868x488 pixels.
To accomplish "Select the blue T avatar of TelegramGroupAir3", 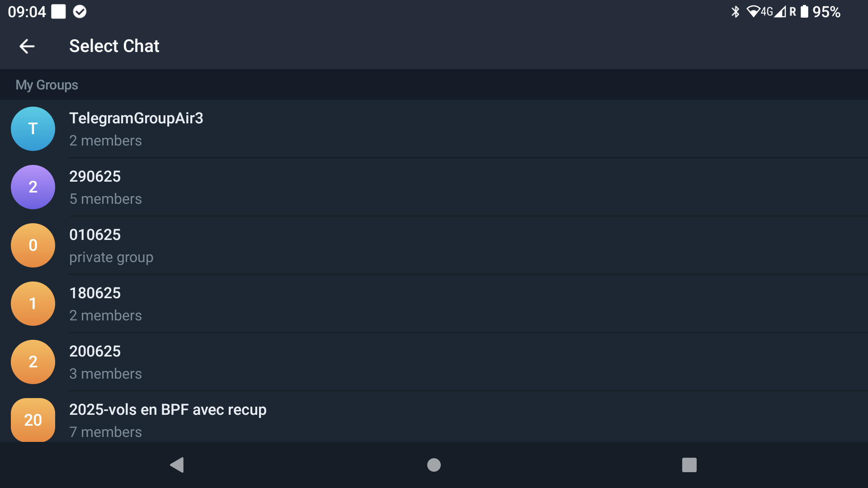I will [x=33, y=129].
